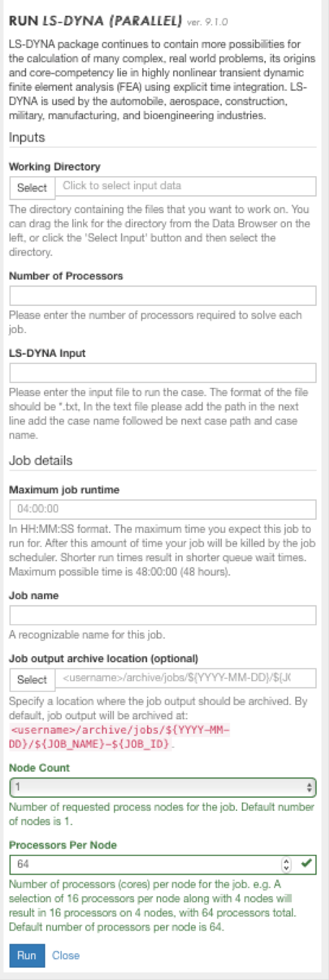Select a Working Directory with Select button

pos(32,187)
